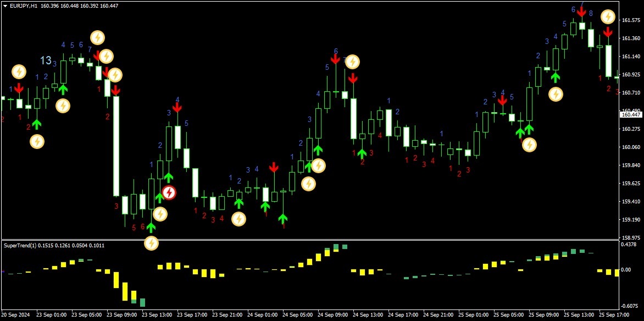
Task: Click the red lightning bolt alert icon
Action: 169,193
